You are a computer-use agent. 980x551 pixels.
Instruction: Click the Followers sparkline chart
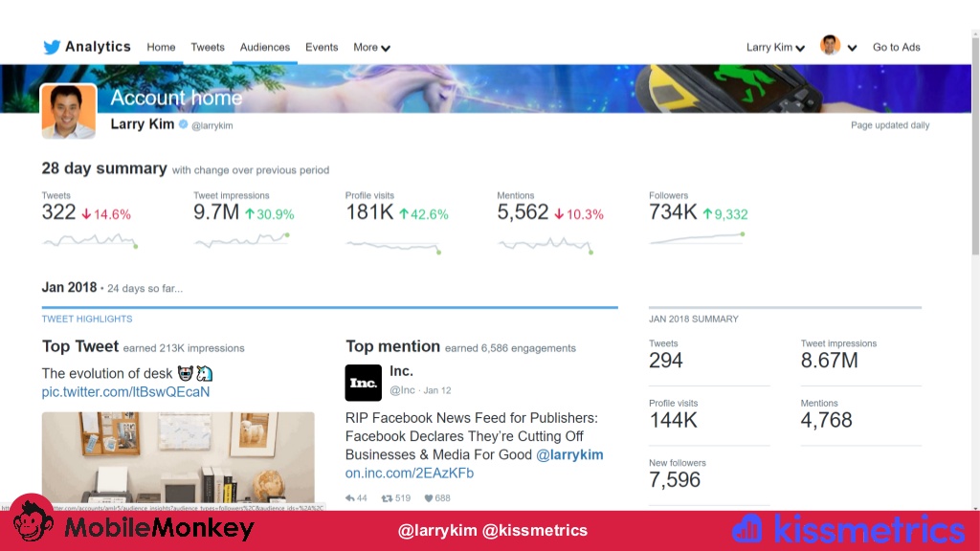click(x=697, y=238)
